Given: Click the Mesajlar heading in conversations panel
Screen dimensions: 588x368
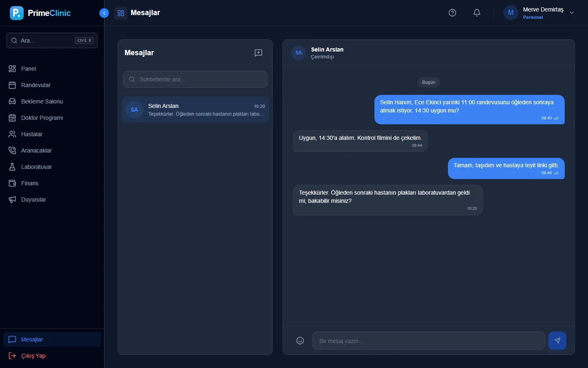Looking at the screenshot, I should 139,53.
